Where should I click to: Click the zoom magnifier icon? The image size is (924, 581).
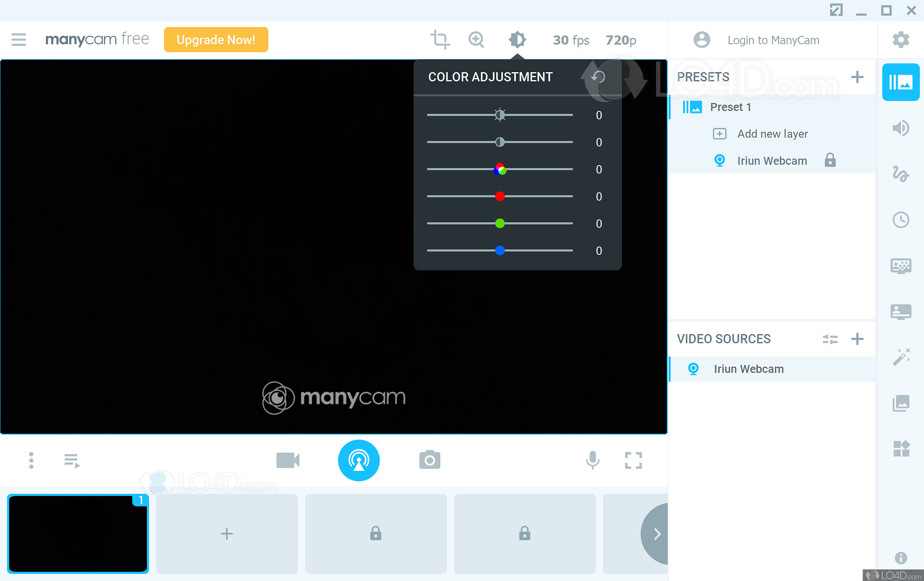(x=476, y=40)
